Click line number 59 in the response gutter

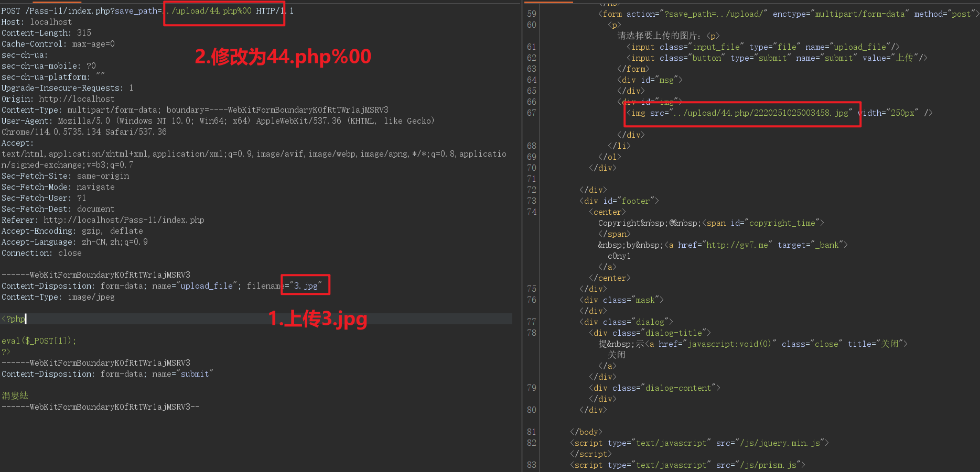click(532, 14)
